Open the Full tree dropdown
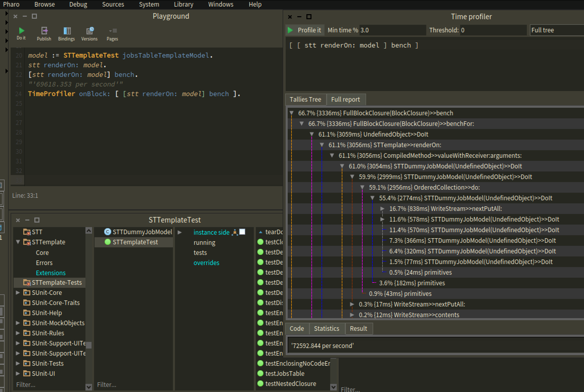The width and height of the screenshot is (584, 392). pos(556,30)
